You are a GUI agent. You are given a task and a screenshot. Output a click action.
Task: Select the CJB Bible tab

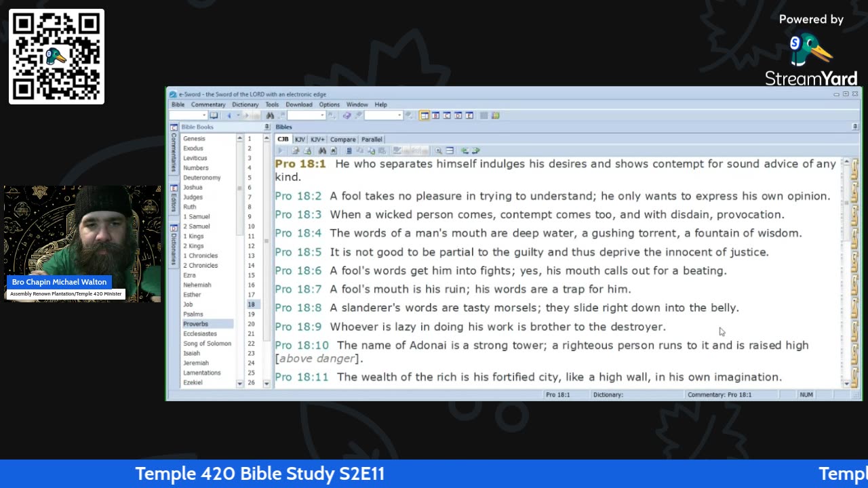(x=283, y=139)
